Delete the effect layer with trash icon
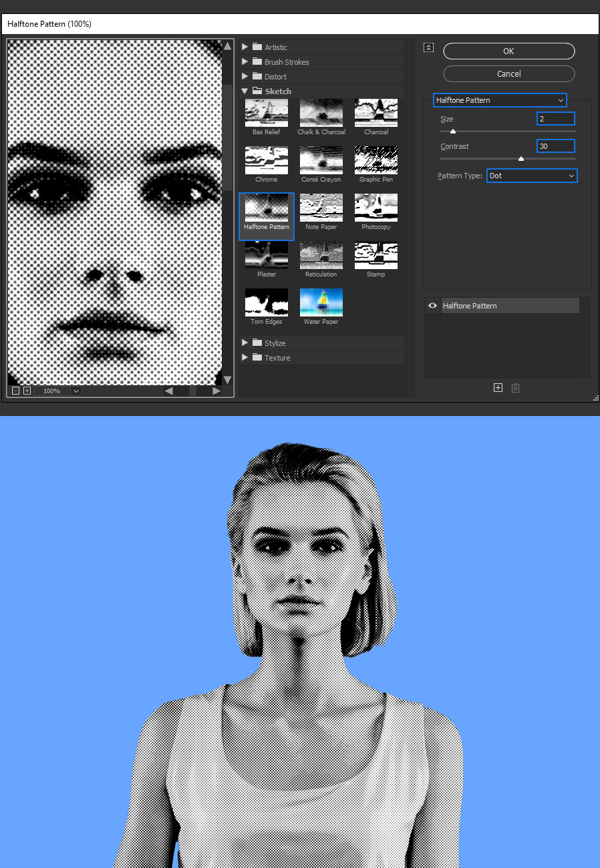The image size is (600, 868). pyautogui.click(x=515, y=388)
